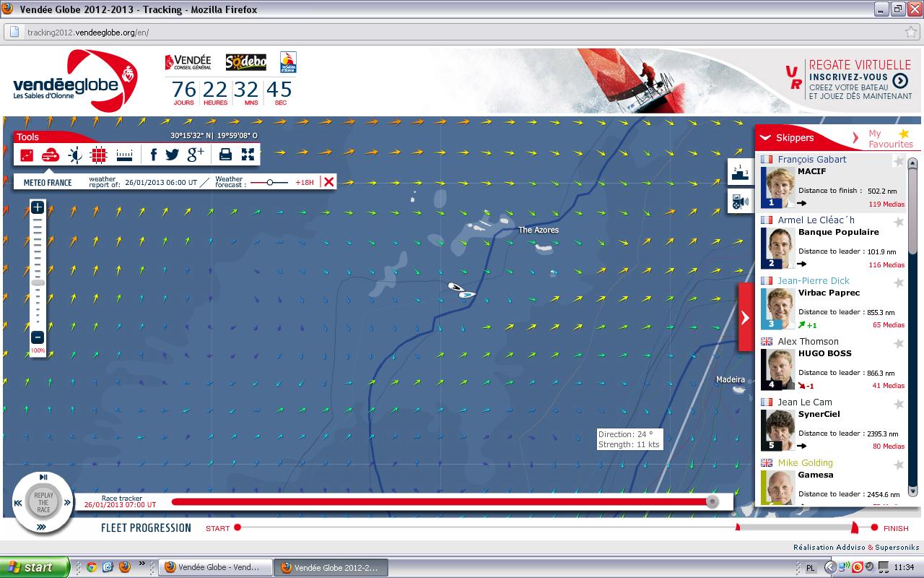Click the Fleet Progression START marker

(237, 527)
